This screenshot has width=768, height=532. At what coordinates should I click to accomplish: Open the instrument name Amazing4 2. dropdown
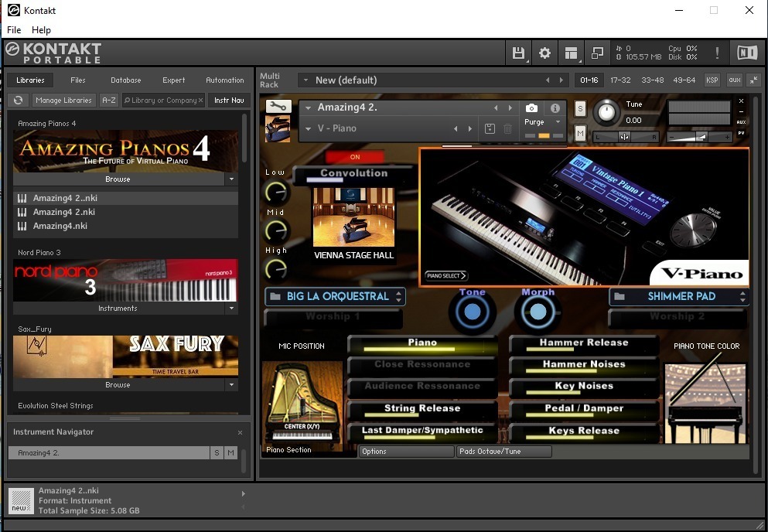[308, 107]
